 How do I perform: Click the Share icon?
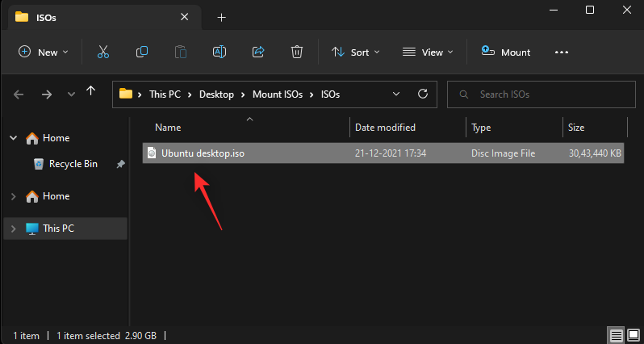coord(258,52)
